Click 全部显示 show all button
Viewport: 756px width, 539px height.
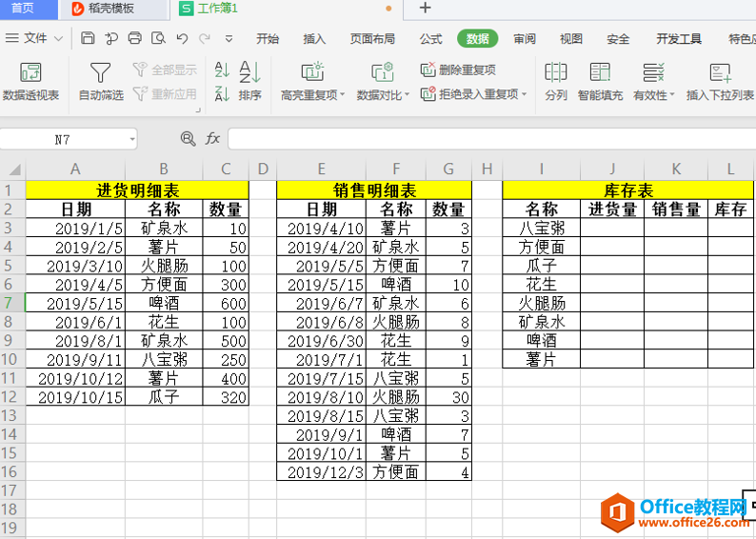165,70
